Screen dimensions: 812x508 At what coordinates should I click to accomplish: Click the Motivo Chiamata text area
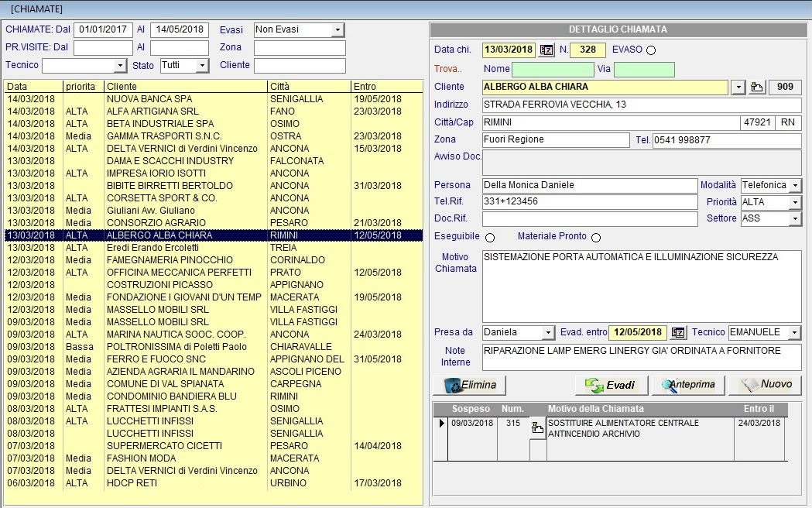click(x=642, y=287)
